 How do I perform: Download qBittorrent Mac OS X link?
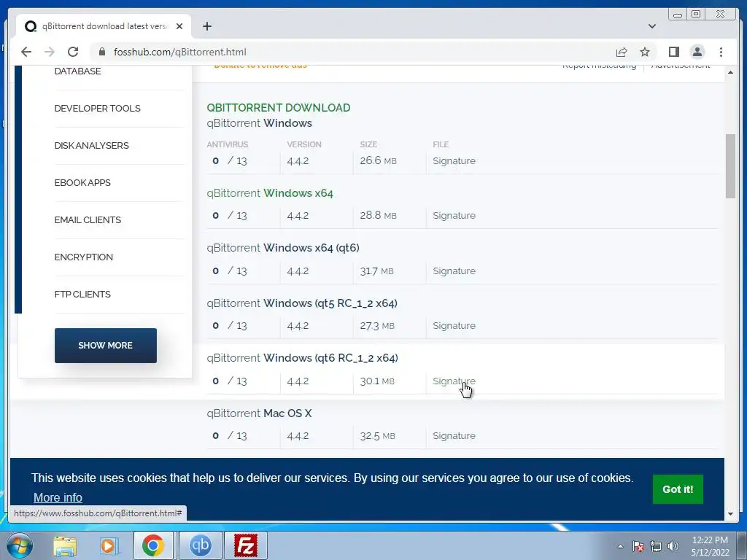pyautogui.click(x=259, y=413)
